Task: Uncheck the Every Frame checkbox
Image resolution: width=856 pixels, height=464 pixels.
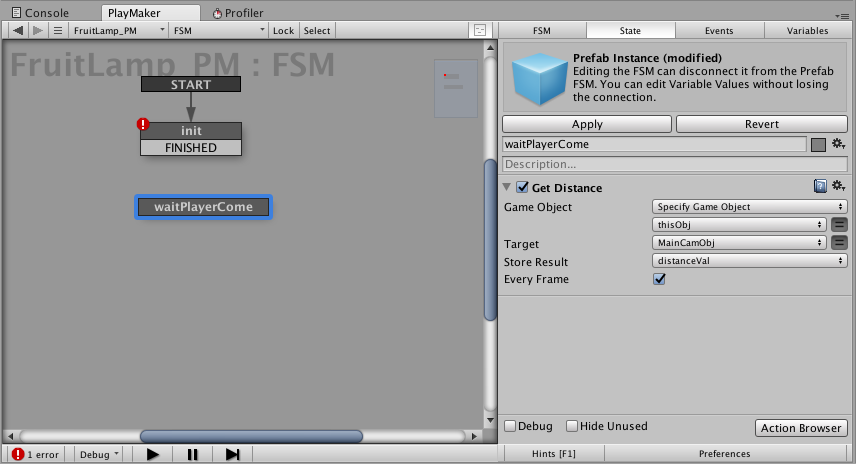Action: click(x=659, y=279)
